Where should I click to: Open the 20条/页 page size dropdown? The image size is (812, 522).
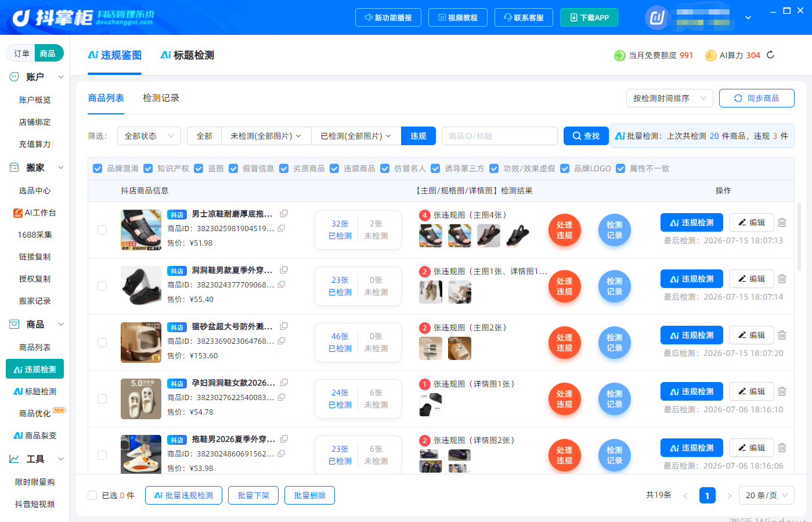(767, 495)
